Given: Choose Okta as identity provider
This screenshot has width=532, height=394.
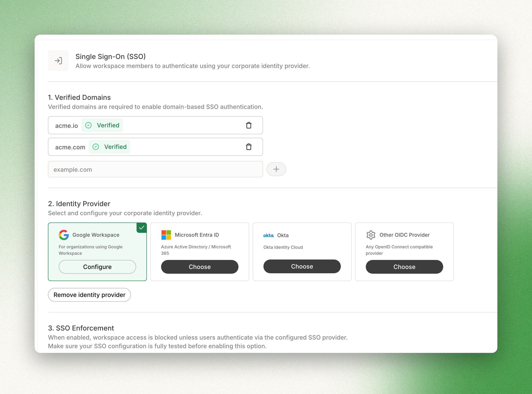Looking at the screenshot, I should point(302,266).
